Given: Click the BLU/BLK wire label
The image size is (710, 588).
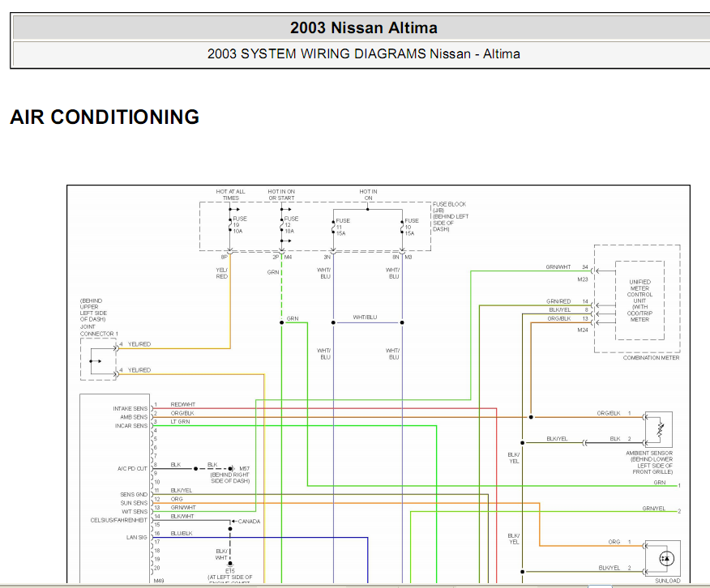Looking at the screenshot, I should [182, 533].
